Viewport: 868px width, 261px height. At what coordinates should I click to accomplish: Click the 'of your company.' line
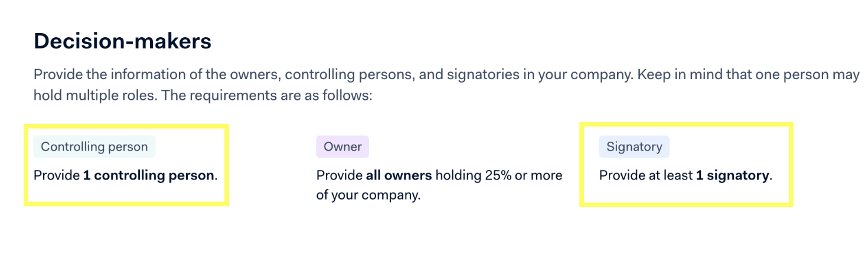[368, 195]
